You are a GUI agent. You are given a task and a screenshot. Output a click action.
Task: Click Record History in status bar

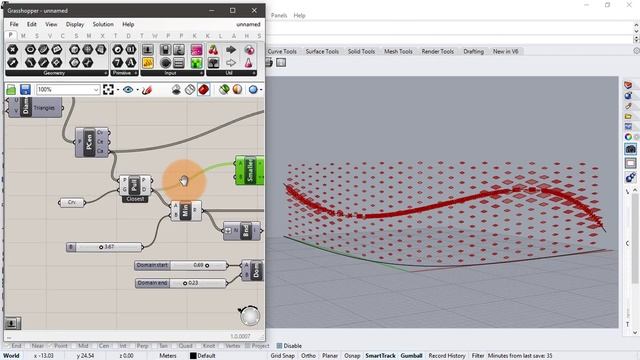pyautogui.click(x=447, y=356)
